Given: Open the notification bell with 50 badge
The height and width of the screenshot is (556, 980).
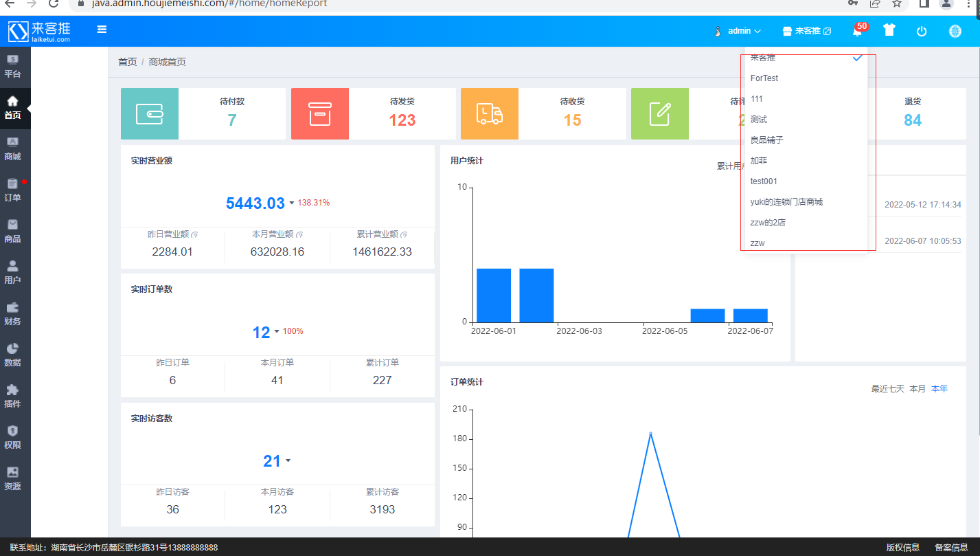Looking at the screenshot, I should tap(857, 30).
